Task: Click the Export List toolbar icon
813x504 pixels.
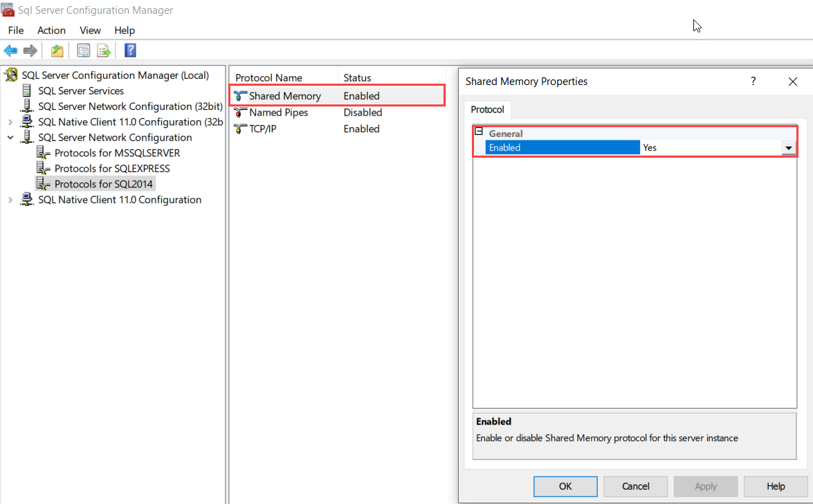Action: (104, 50)
